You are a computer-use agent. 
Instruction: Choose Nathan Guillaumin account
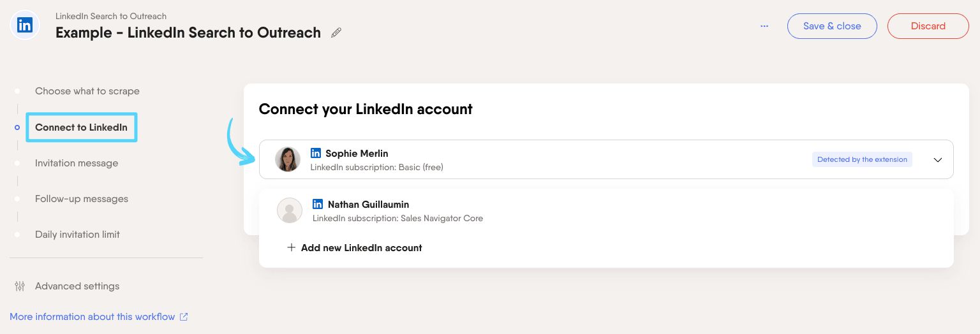click(606, 210)
